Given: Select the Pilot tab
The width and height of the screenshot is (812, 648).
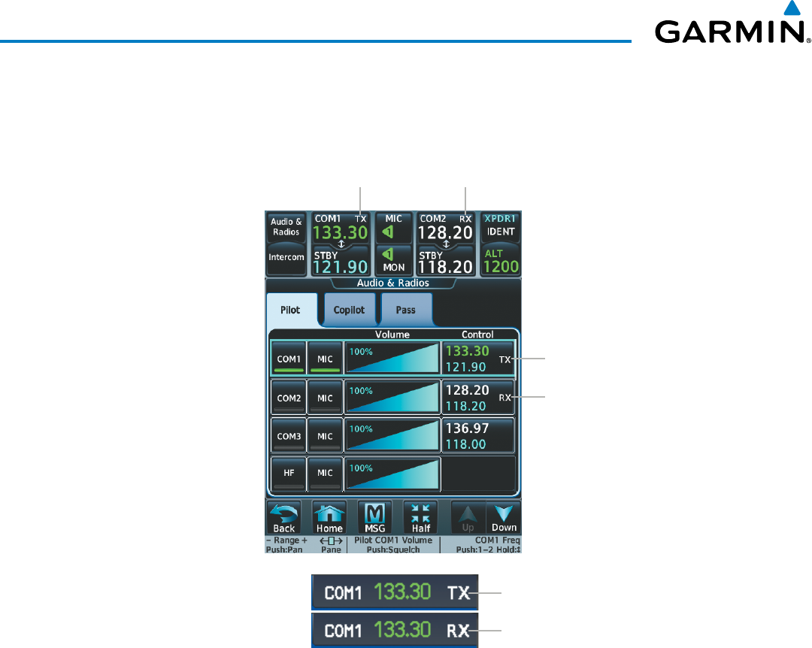Looking at the screenshot, I should 290,310.
